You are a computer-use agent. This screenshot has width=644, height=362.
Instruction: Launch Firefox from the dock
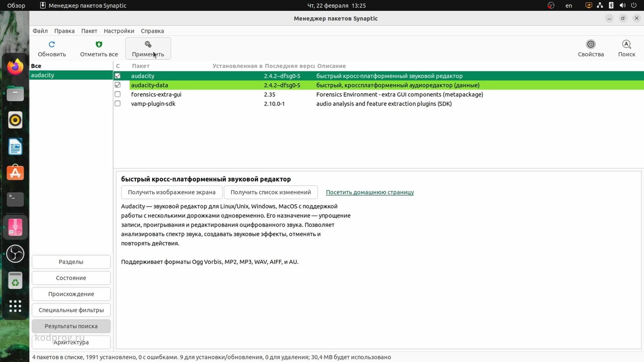click(15, 67)
